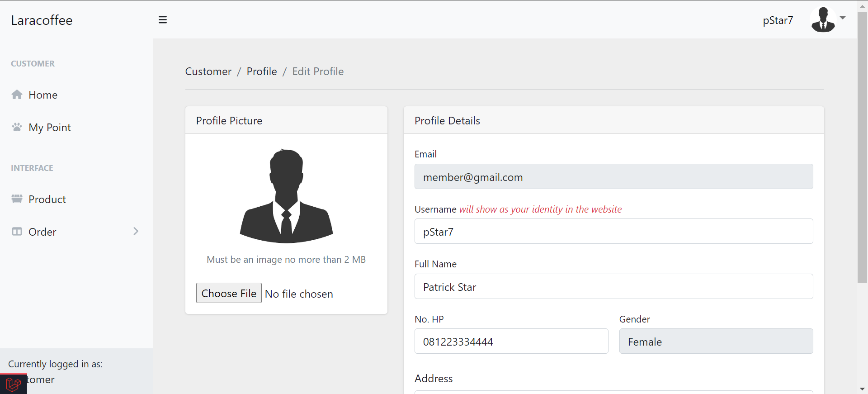Follow the Profile breadcrumb link
868x394 pixels.
(262, 71)
